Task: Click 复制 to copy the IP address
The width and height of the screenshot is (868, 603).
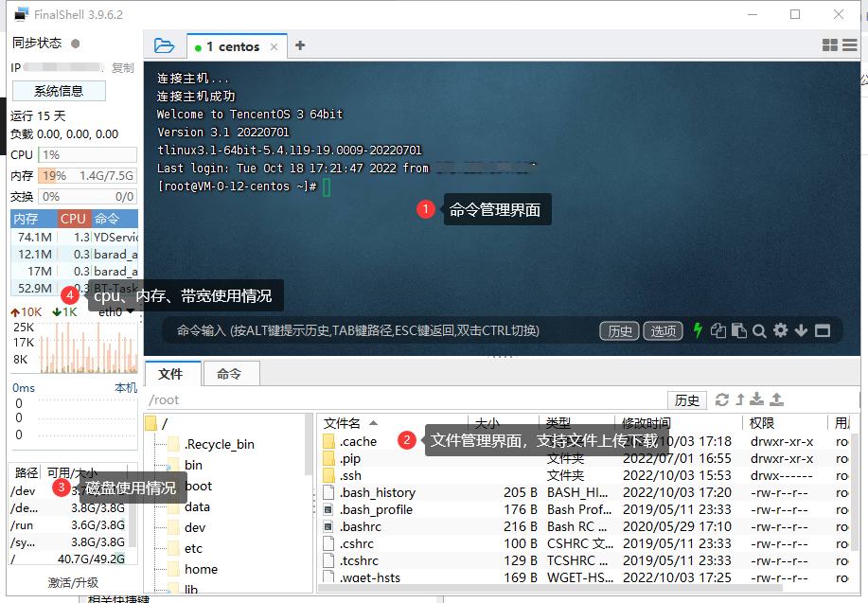Action: [x=123, y=68]
